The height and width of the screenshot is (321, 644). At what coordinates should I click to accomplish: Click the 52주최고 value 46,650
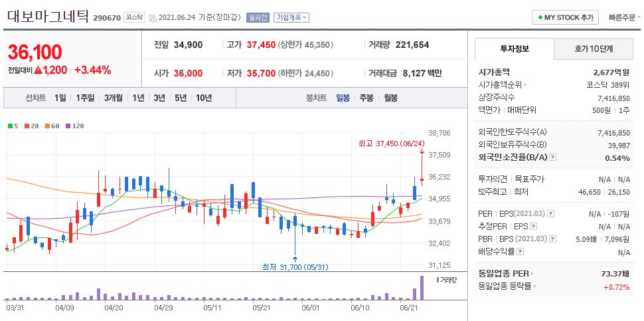590,192
